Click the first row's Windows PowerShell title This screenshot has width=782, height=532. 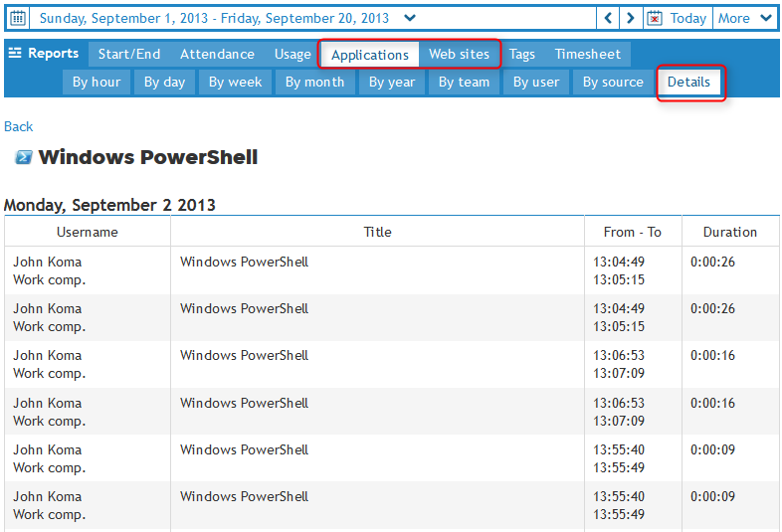(x=245, y=262)
